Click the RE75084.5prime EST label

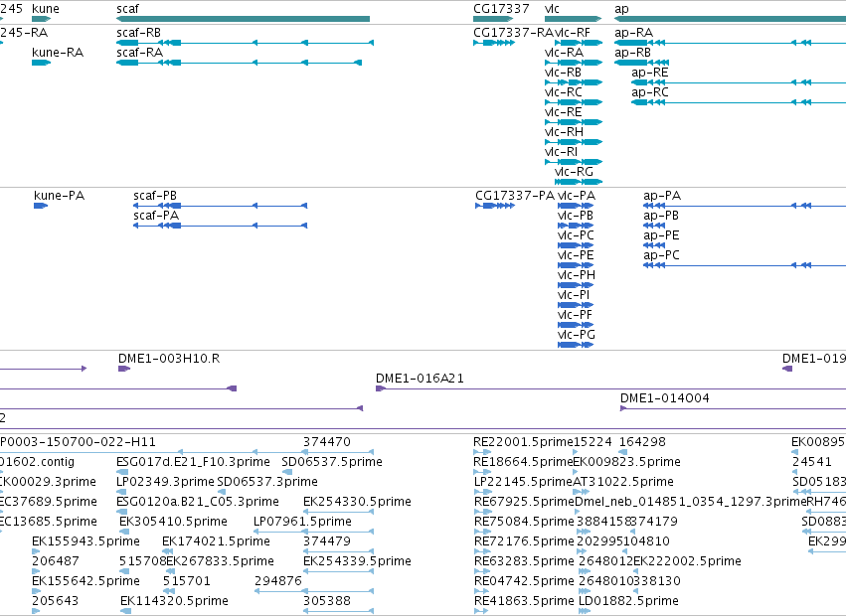[523, 522]
